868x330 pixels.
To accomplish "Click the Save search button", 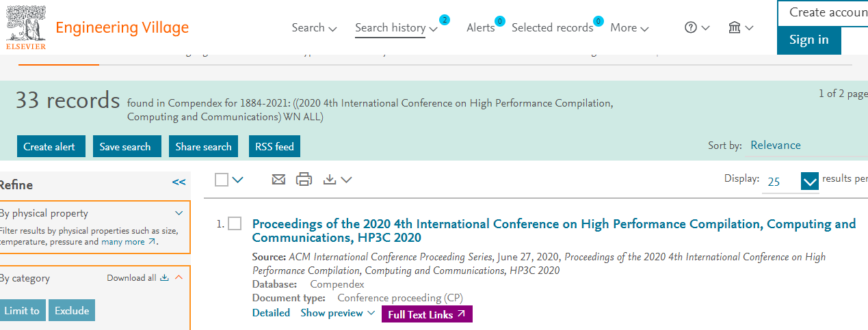I will point(127,146).
